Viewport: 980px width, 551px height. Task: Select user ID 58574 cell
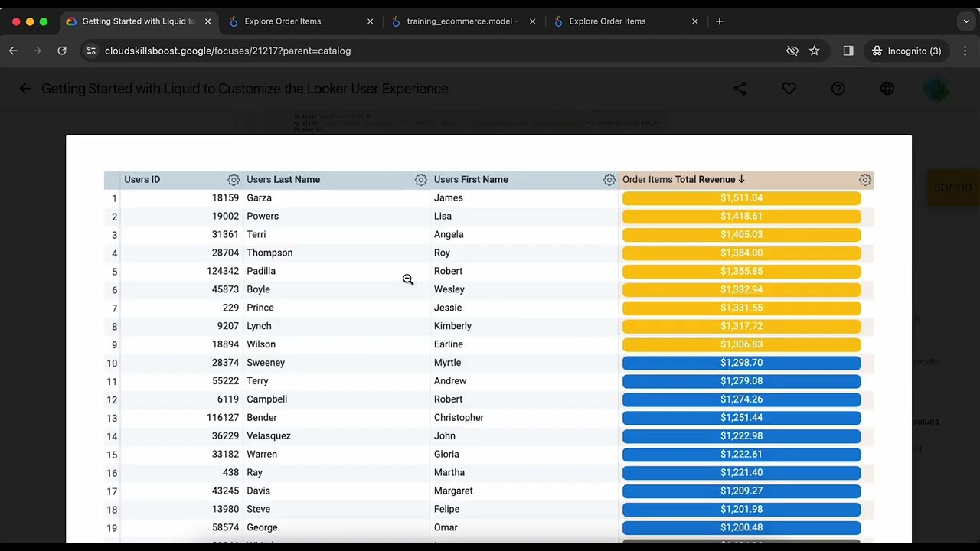(x=225, y=527)
